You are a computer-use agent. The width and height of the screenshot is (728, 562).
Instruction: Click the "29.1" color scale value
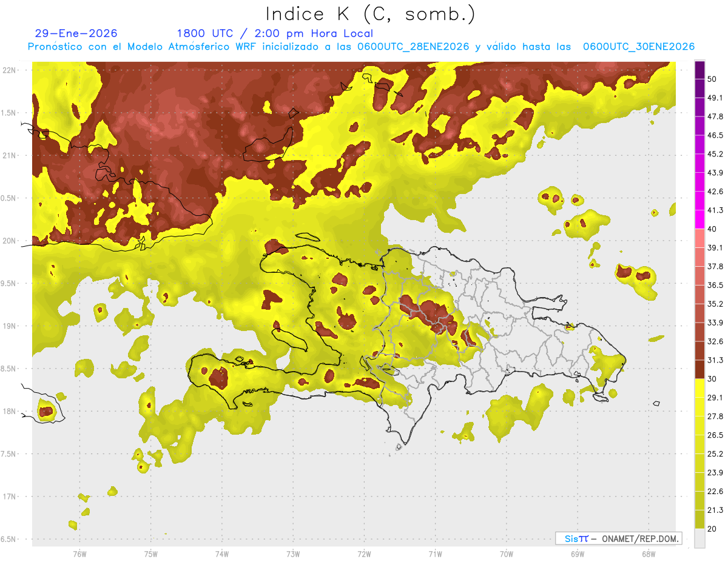pos(715,398)
